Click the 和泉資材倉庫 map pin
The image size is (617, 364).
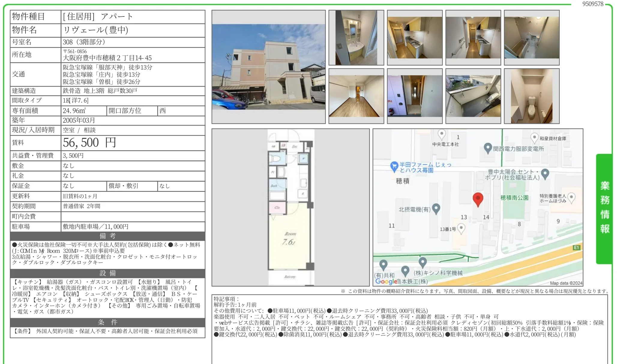pyautogui.click(x=534, y=138)
